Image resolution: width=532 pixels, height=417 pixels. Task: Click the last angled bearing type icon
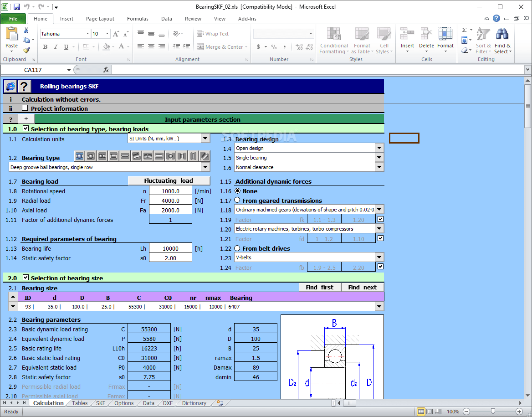tap(204, 156)
